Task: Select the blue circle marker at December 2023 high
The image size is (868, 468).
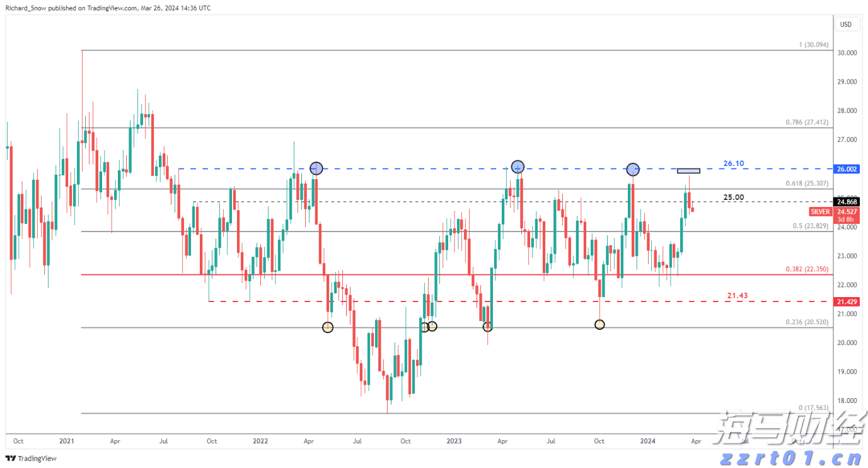Action: [x=634, y=169]
